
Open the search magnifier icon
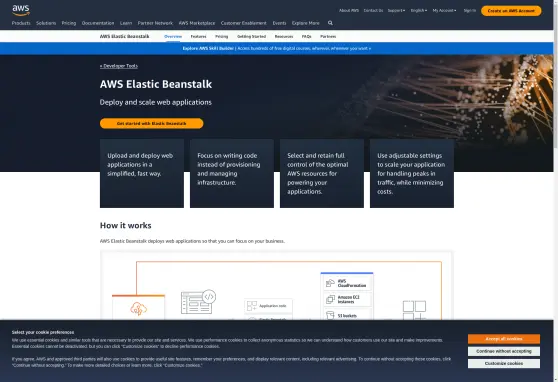pyautogui.click(x=330, y=23)
